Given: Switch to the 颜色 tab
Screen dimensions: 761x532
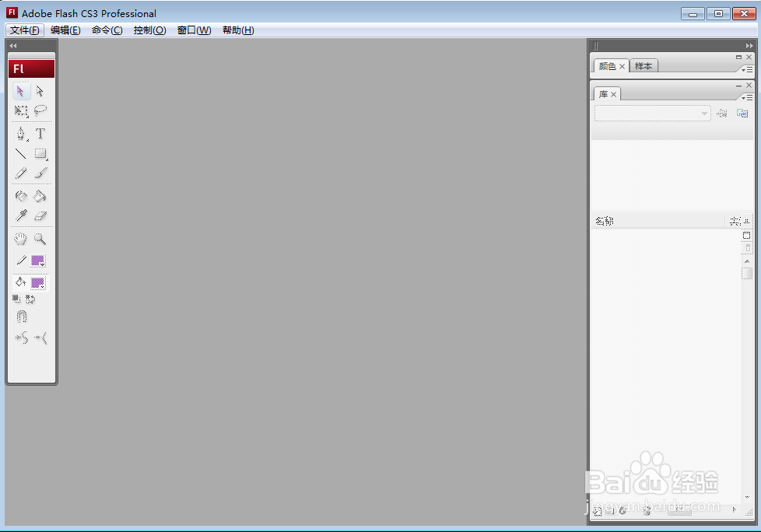Looking at the screenshot, I should 607,66.
